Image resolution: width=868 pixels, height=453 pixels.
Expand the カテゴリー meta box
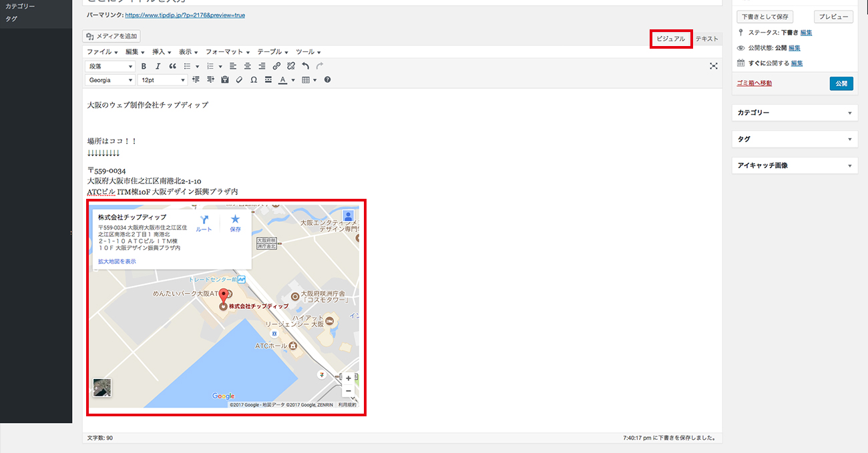coord(795,113)
